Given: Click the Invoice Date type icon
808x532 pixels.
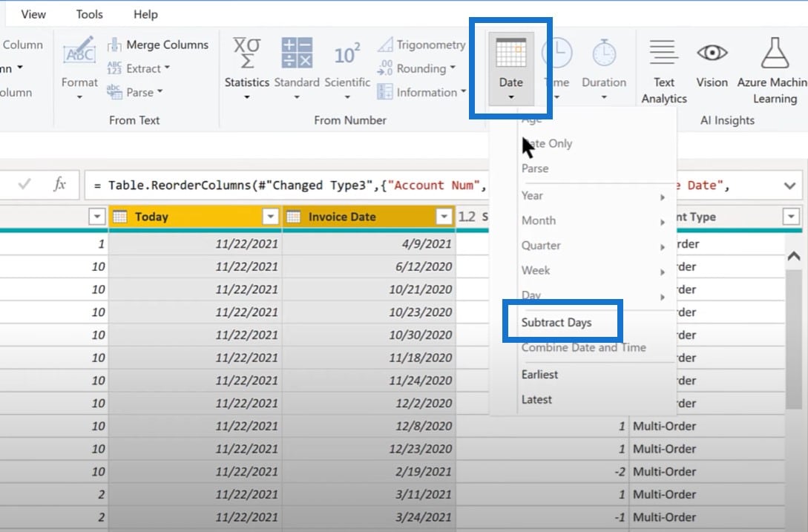Looking at the screenshot, I should click(293, 217).
